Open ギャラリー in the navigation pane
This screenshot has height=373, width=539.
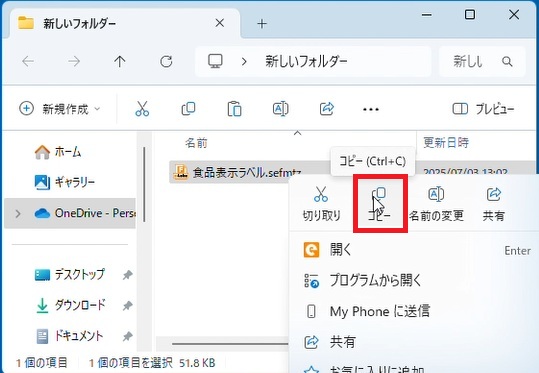click(65, 182)
